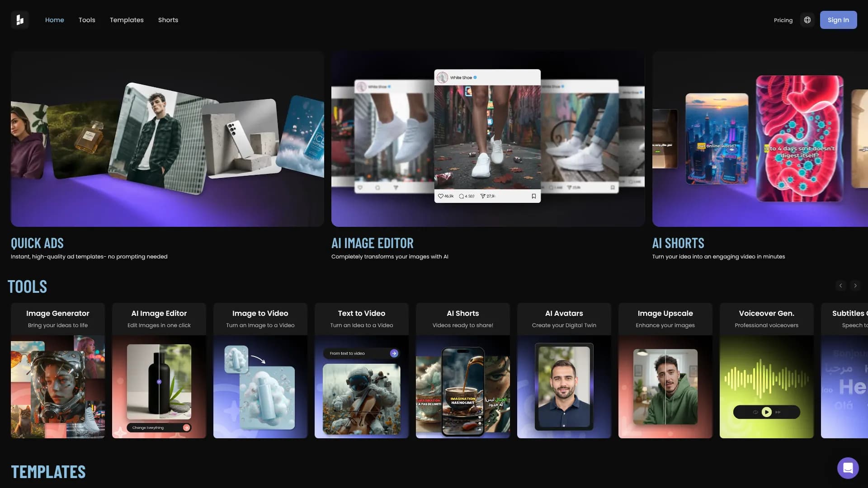
Task: Click the fast-forward icon in voiceover player
Action: pos(778,412)
